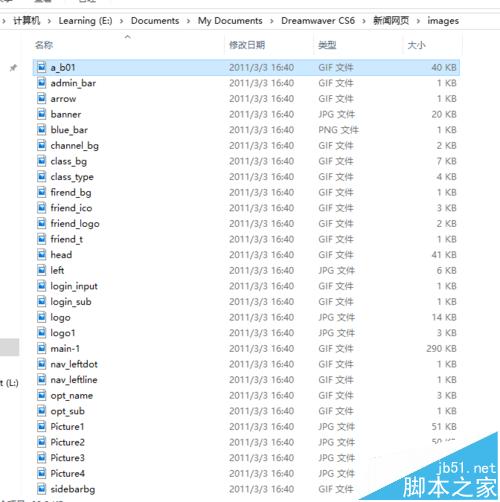This screenshot has width=500, height=502.
Task: Click the login_input file icon
Action: pos(41,286)
